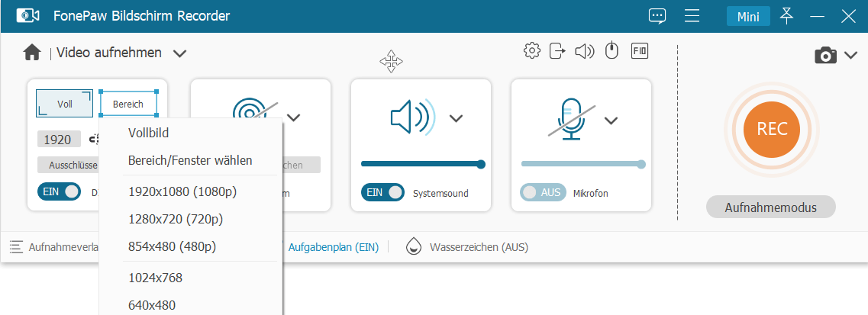868x315 pixels.
Task: Select 1920x1080 (1080p) from the menu
Action: 182,191
